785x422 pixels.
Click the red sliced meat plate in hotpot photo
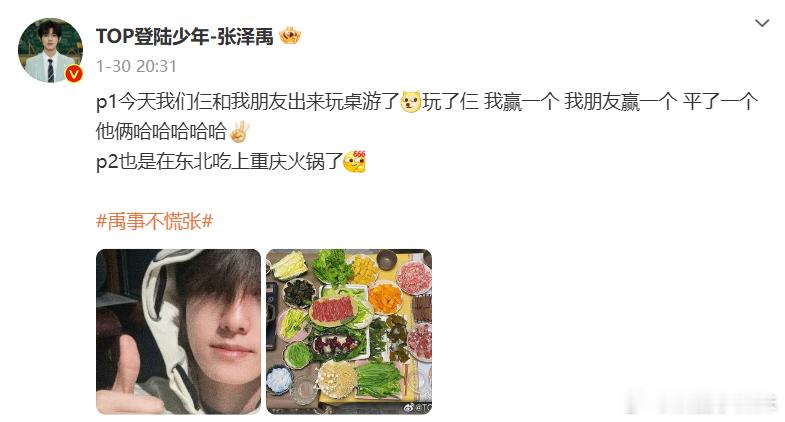tap(331, 310)
